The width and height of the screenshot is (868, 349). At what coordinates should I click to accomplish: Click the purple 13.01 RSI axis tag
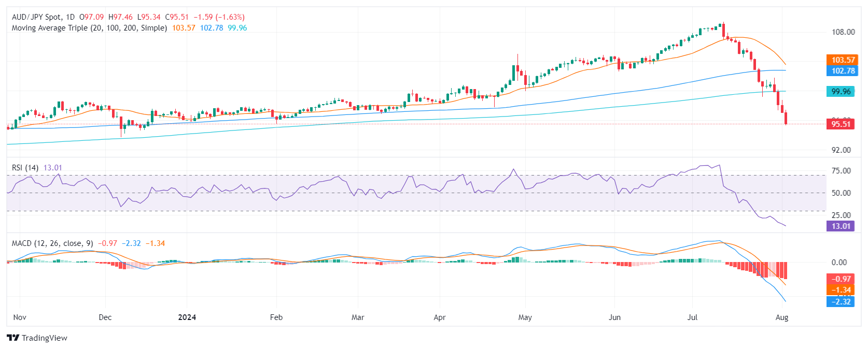pos(841,226)
